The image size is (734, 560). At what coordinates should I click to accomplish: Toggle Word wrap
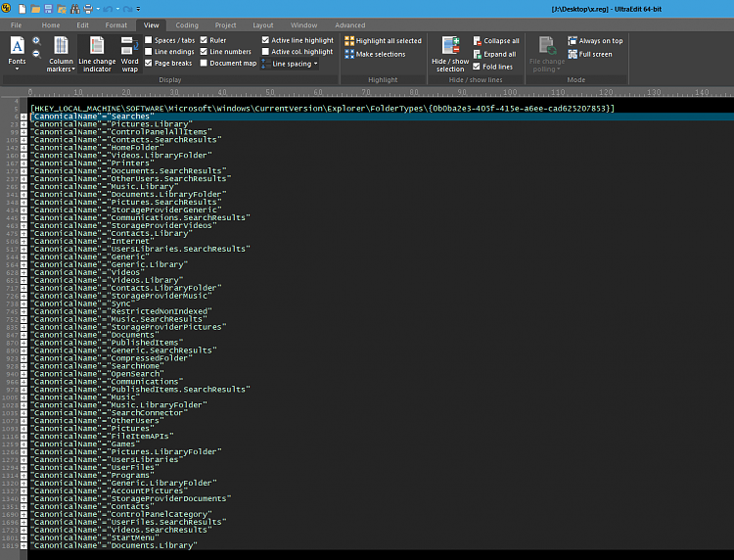(x=129, y=54)
